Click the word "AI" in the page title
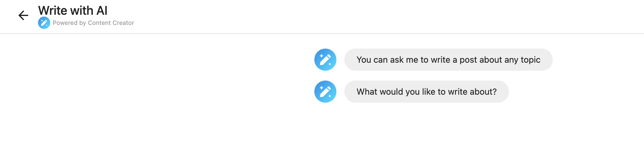This screenshot has width=644, height=150. click(x=102, y=11)
